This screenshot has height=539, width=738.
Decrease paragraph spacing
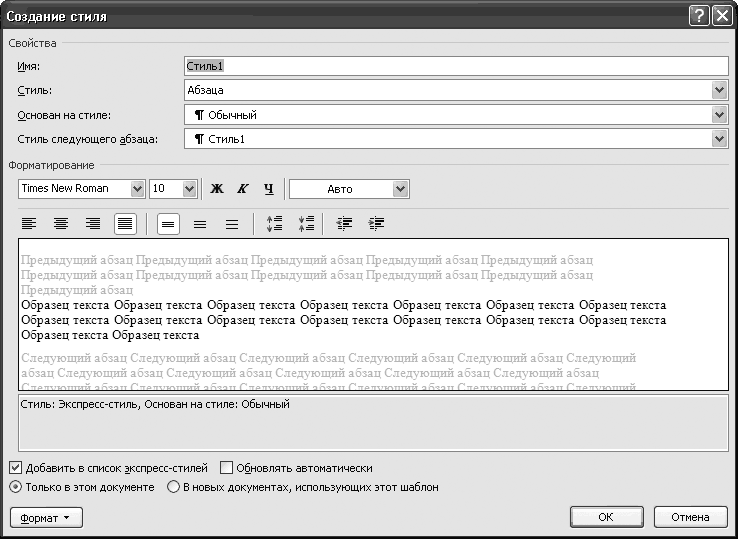click(306, 224)
